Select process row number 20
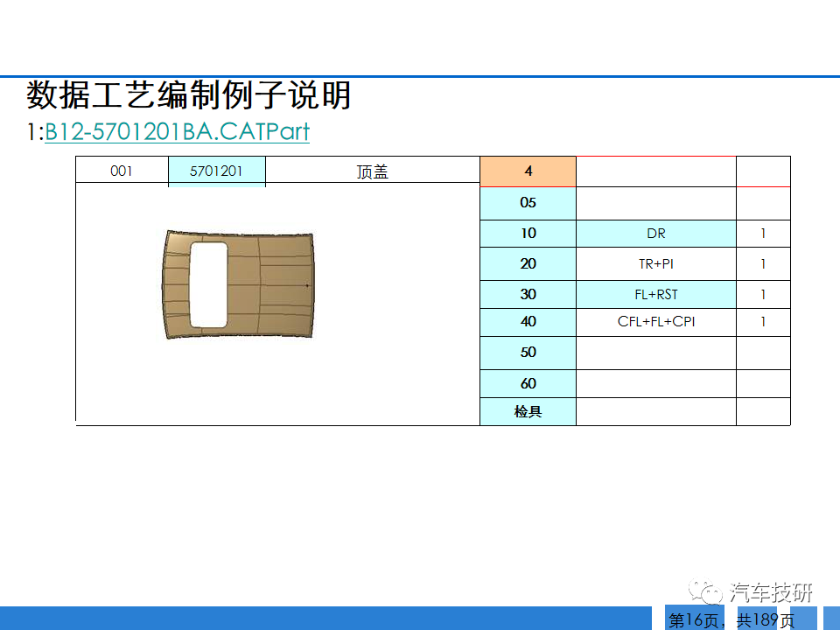Screen dimensions: 840x630 528,263
